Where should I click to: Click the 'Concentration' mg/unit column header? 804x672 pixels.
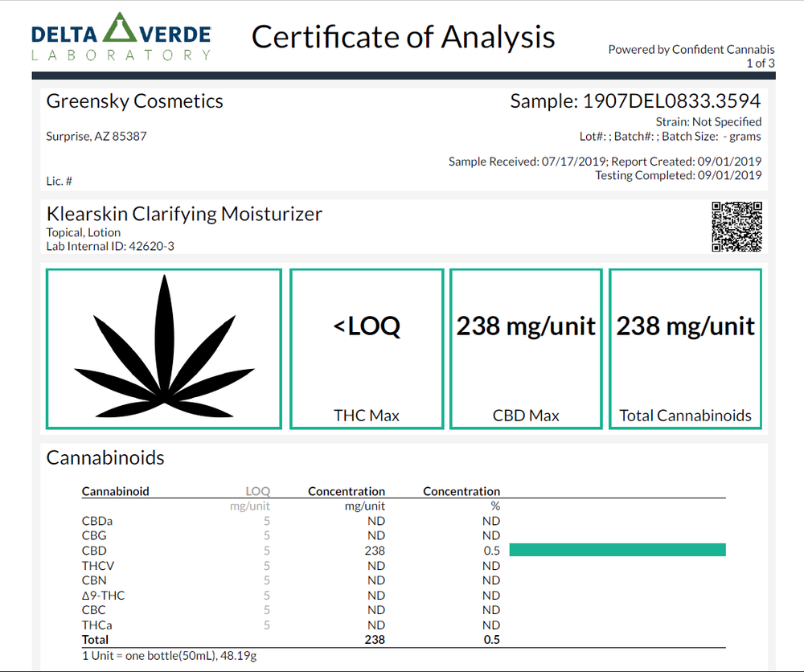click(x=347, y=491)
